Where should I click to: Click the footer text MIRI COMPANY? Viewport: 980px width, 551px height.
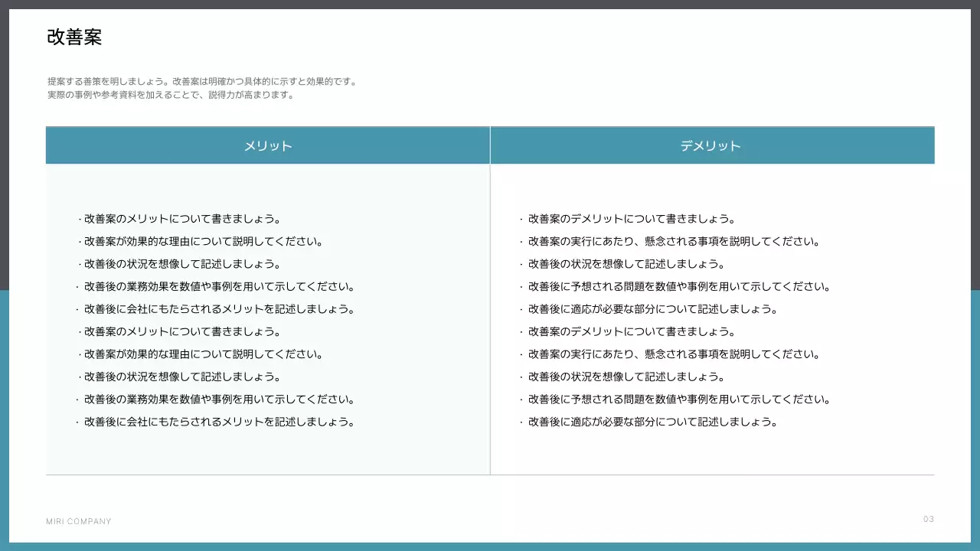pyautogui.click(x=78, y=521)
